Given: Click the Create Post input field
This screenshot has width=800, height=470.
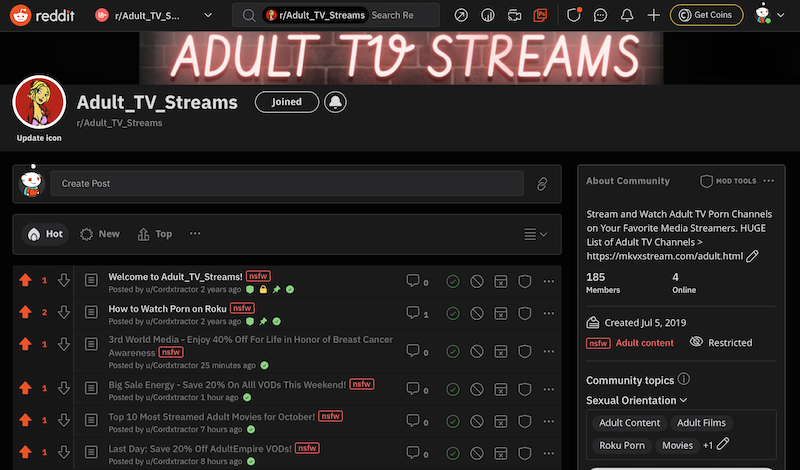Looking at the screenshot, I should (x=287, y=184).
